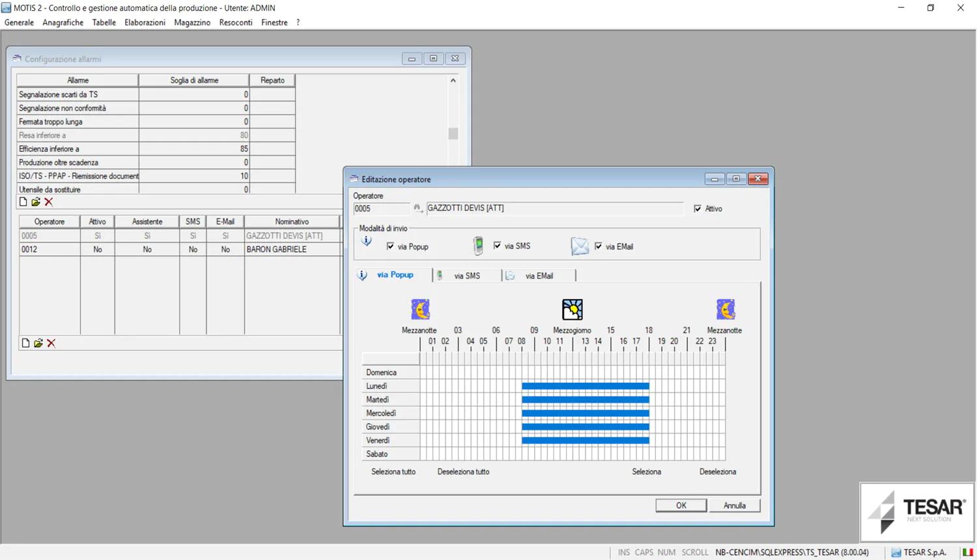
Task: Click the info icon in Modalità di invio
Action: (x=366, y=240)
